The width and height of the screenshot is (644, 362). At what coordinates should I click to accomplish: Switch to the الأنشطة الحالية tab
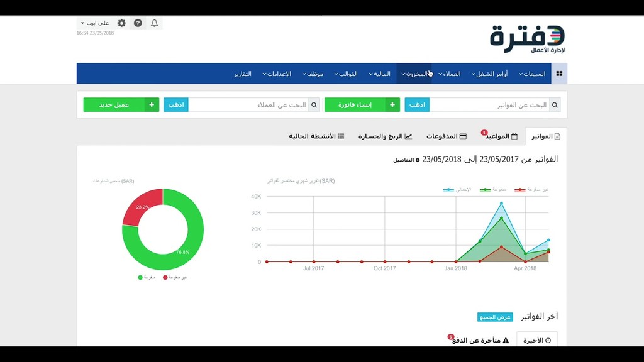316,136
